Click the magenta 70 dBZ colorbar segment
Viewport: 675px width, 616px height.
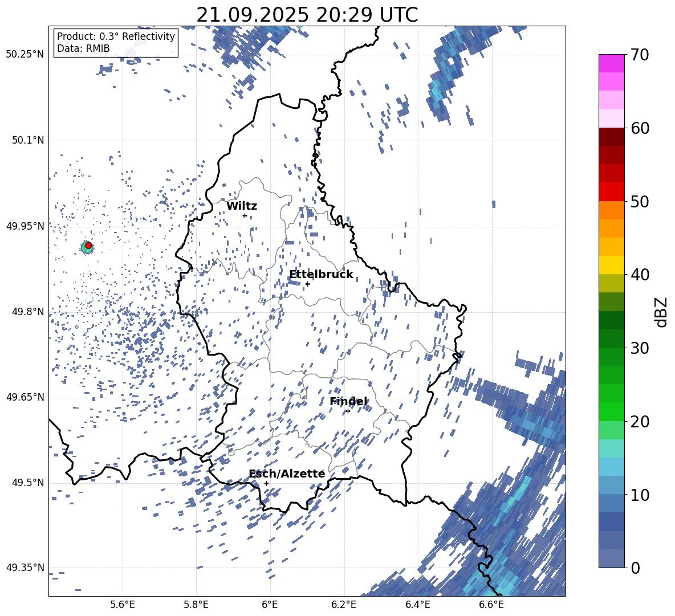pos(611,63)
